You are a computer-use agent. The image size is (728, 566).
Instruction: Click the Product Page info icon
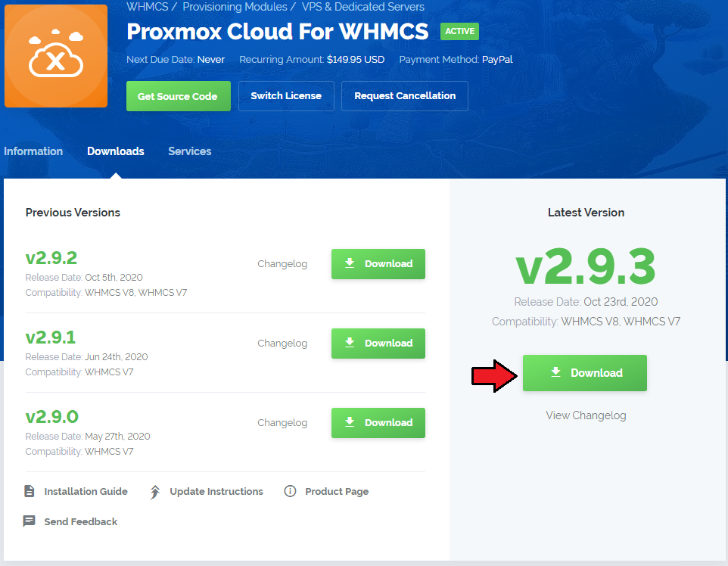click(x=290, y=491)
